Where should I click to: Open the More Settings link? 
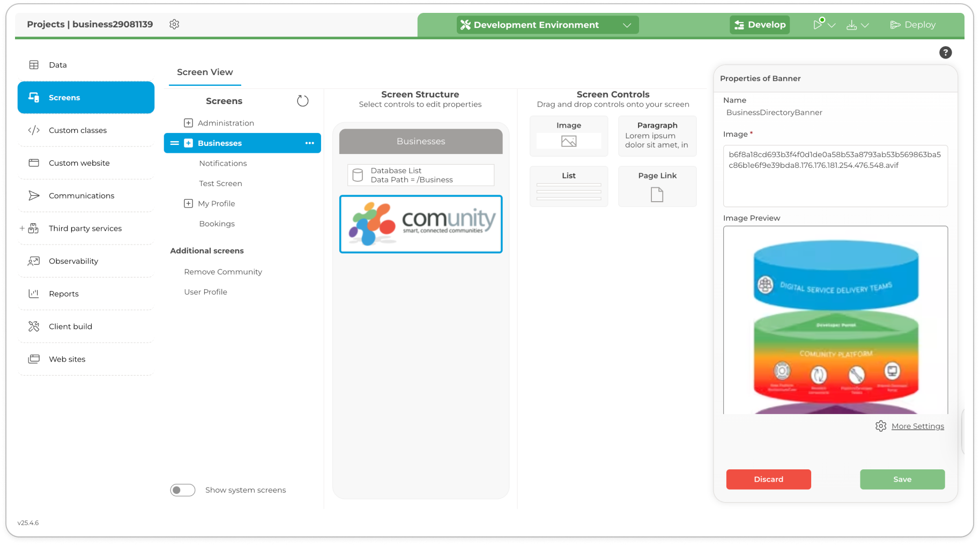[x=917, y=426]
